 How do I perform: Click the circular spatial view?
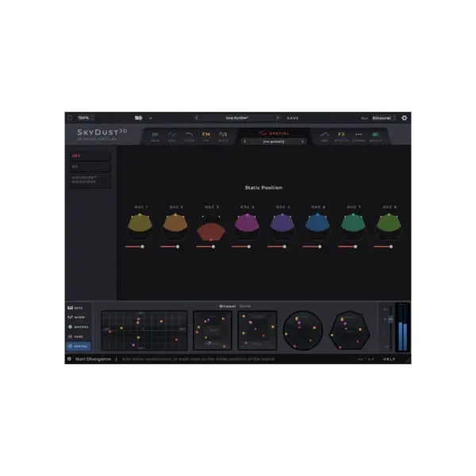click(x=303, y=330)
